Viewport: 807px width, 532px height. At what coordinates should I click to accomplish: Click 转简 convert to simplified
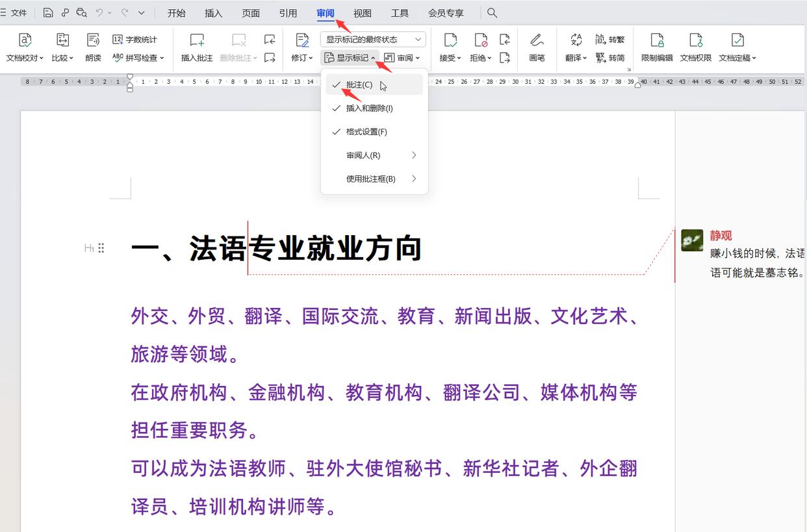click(609, 58)
